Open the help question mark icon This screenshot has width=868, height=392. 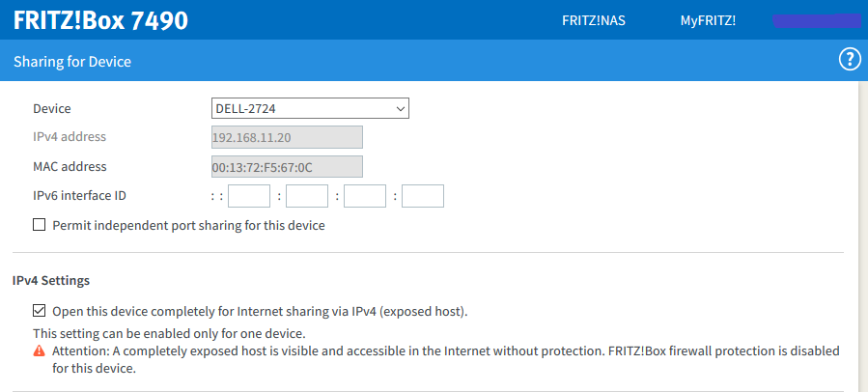[850, 61]
